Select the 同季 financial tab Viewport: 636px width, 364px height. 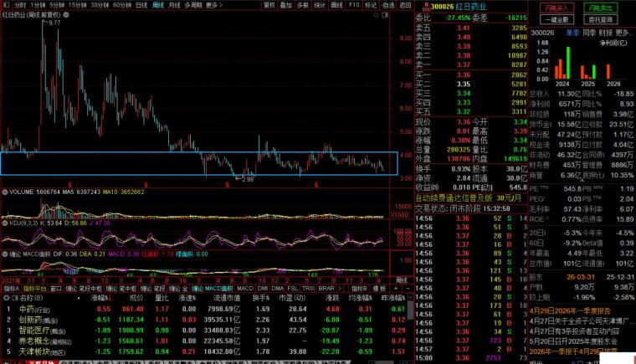pos(589,33)
